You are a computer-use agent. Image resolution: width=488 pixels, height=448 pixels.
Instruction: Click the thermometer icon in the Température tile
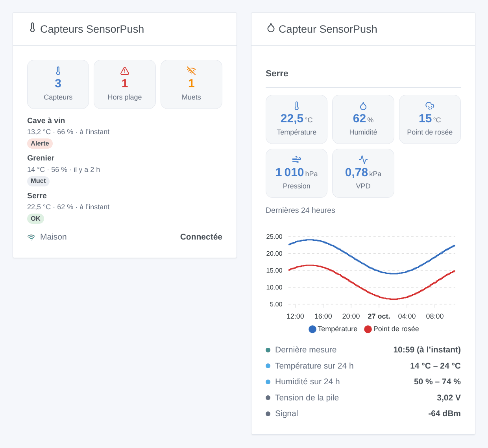pyautogui.click(x=297, y=106)
